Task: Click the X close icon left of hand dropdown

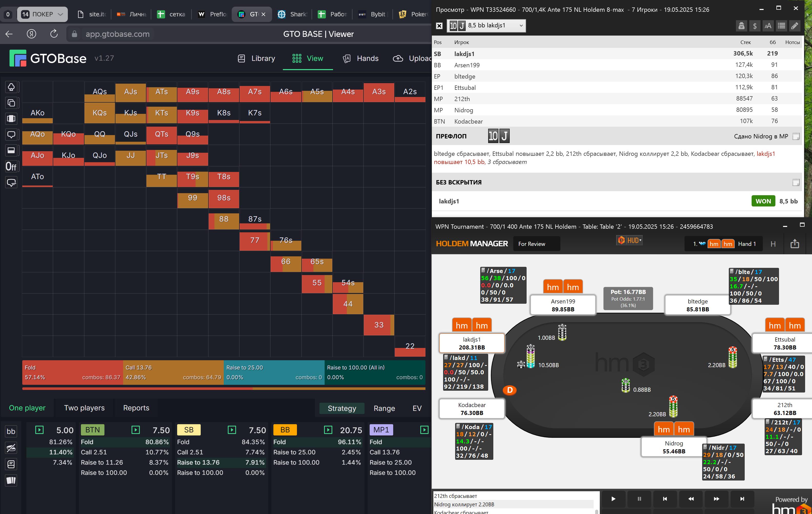Action: point(439,26)
